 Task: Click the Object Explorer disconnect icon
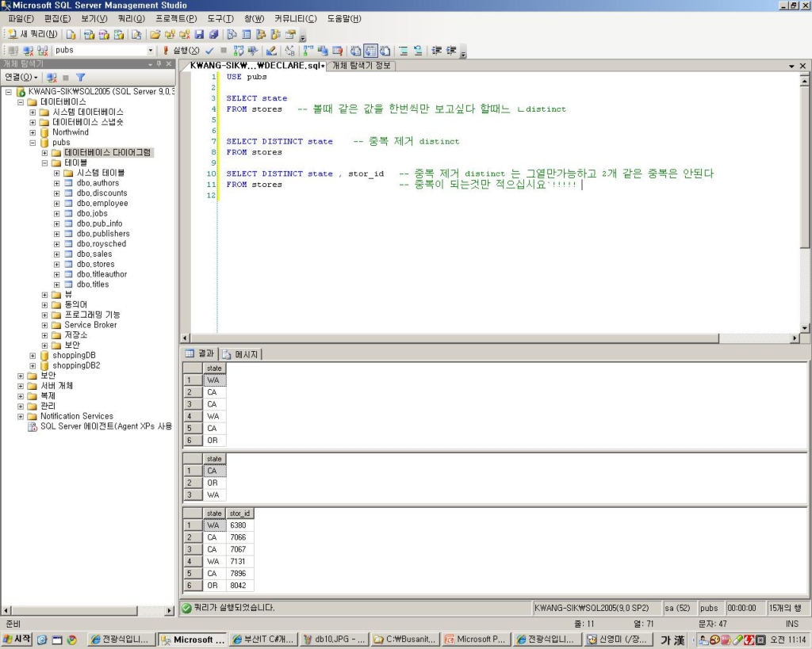52,77
